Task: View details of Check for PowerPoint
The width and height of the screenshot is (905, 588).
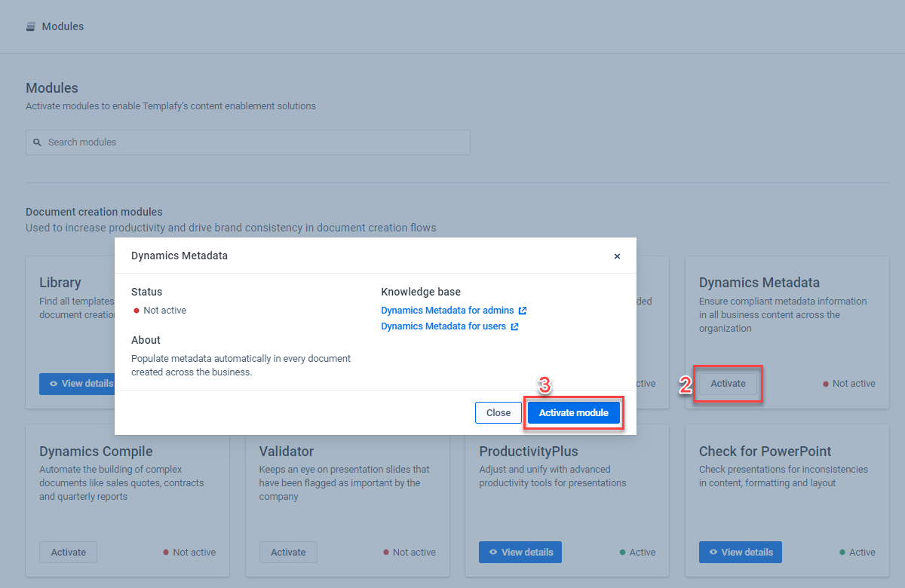Action: (740, 552)
